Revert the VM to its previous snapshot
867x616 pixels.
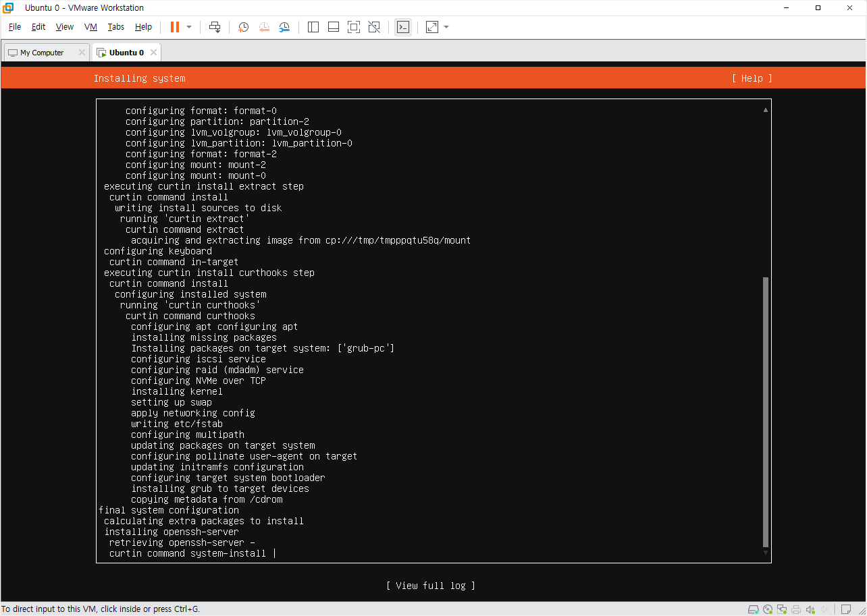click(x=264, y=27)
